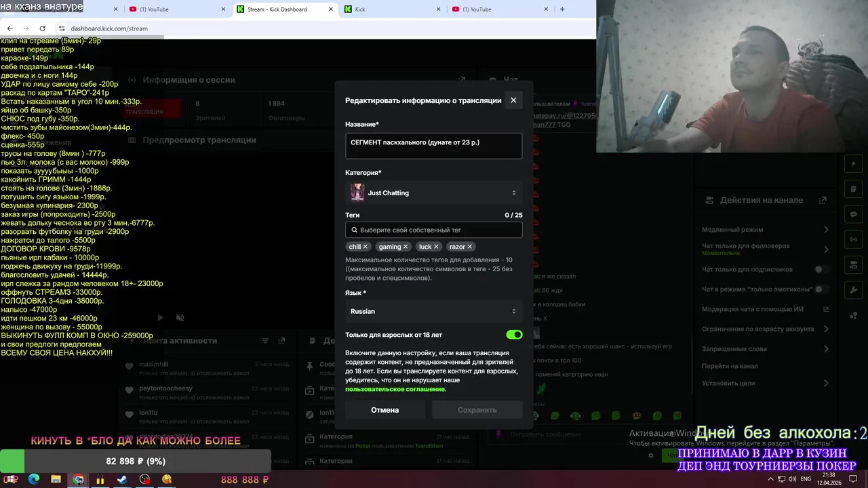The width and height of the screenshot is (868, 488).
Task: Open the Russian language dropdown
Action: (x=433, y=311)
